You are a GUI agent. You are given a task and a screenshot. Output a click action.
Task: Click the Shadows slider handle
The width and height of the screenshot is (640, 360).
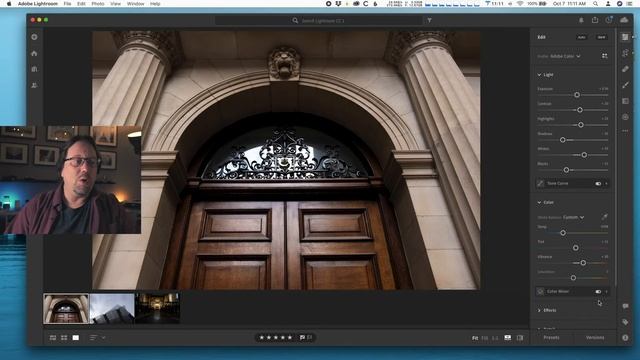coord(562,140)
